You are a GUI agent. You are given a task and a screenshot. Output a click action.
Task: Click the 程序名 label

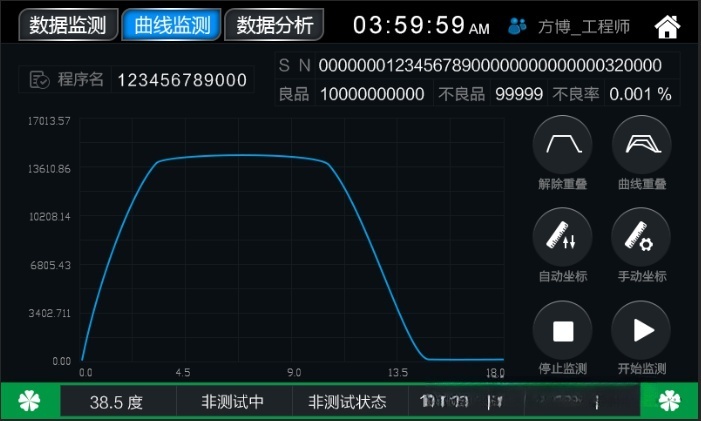[80, 80]
